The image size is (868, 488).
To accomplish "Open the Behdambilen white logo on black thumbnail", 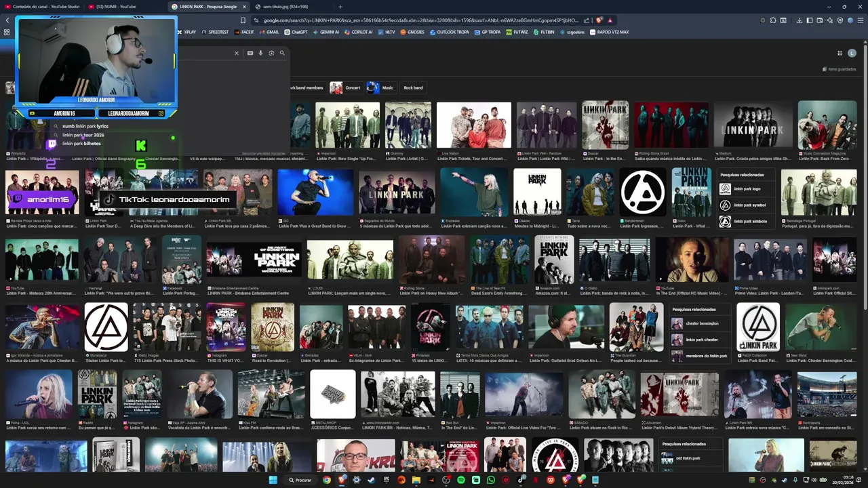I will [642, 192].
